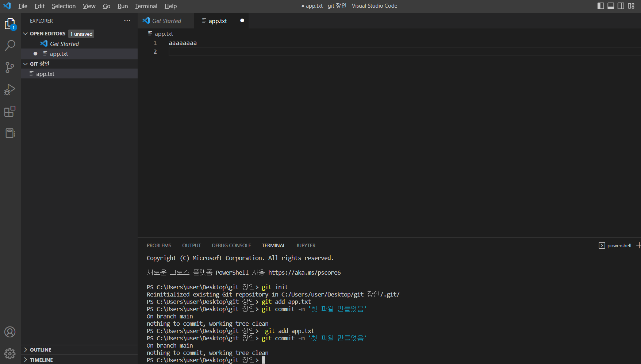Toggle secondary side bar layout icon
641x364 pixels.
(x=621, y=6)
